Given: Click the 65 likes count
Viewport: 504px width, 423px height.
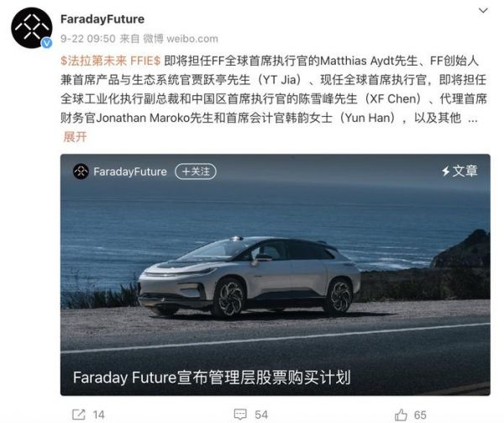Looking at the screenshot, I should point(420,415).
